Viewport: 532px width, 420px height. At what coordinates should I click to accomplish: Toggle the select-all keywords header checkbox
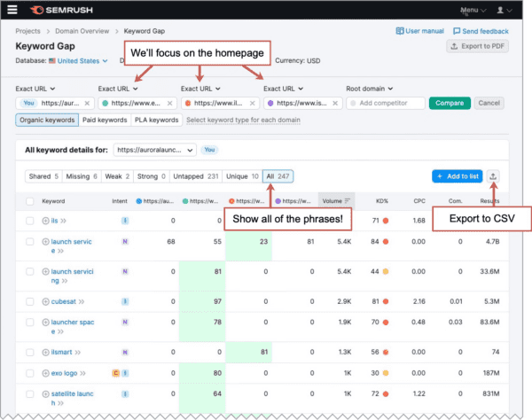coord(30,201)
